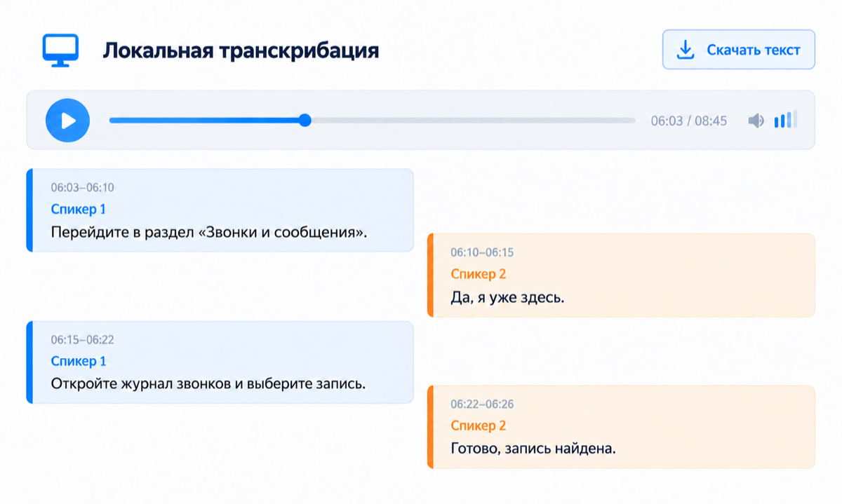Click the audio progress slider handle
Viewport: 842px width, 504px height.
pyautogui.click(x=305, y=121)
